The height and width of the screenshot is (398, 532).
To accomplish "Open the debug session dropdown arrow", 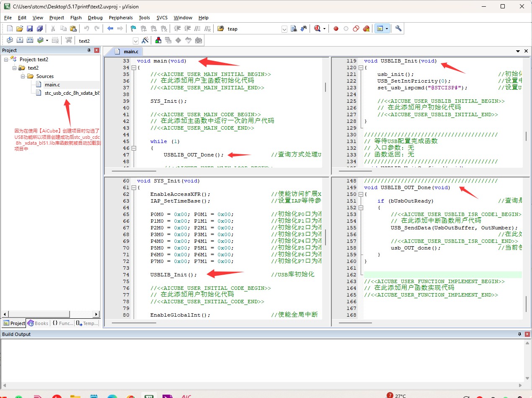I will pos(324,29).
